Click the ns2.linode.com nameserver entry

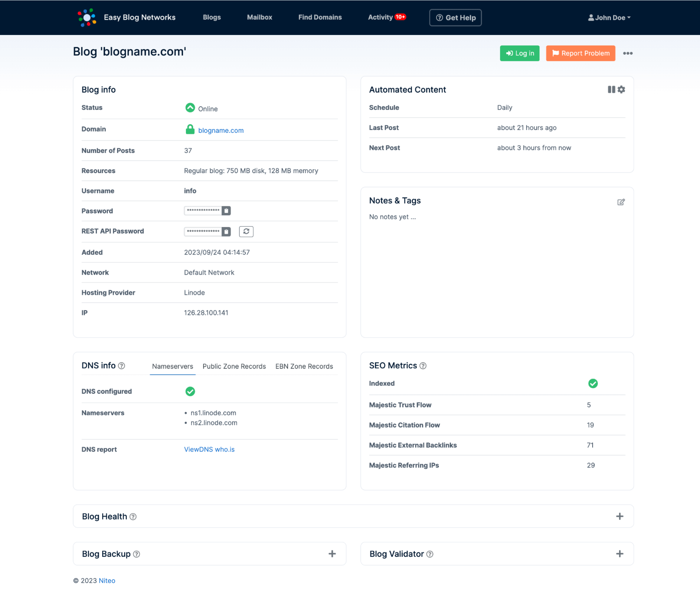[214, 423]
